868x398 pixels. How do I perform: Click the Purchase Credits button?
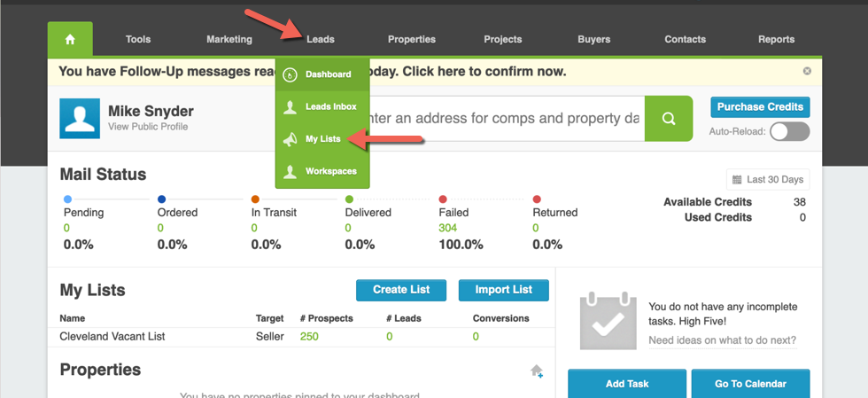[760, 107]
